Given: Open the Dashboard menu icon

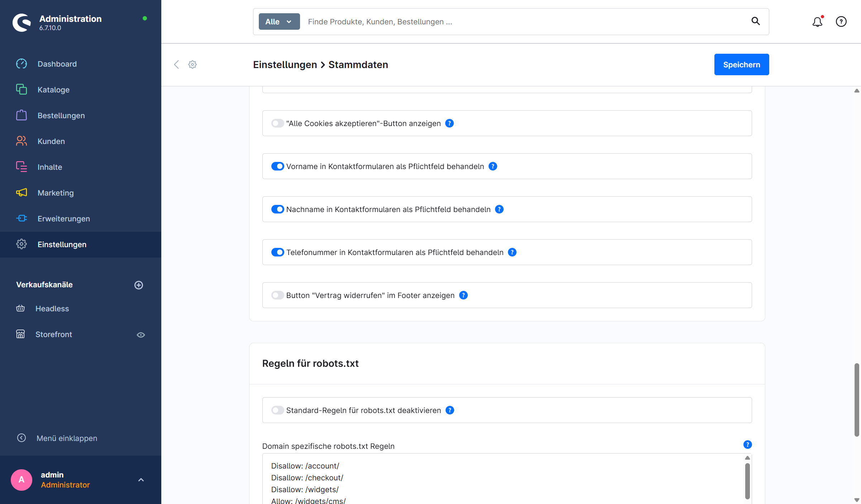Looking at the screenshot, I should [x=22, y=64].
